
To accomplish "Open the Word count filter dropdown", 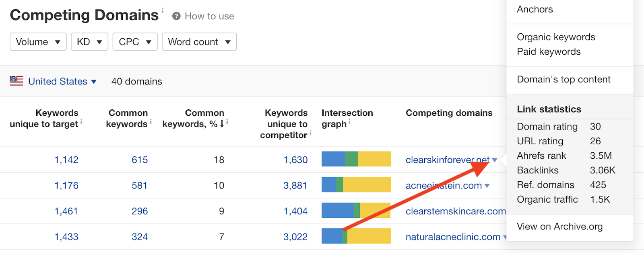I will point(199,42).
